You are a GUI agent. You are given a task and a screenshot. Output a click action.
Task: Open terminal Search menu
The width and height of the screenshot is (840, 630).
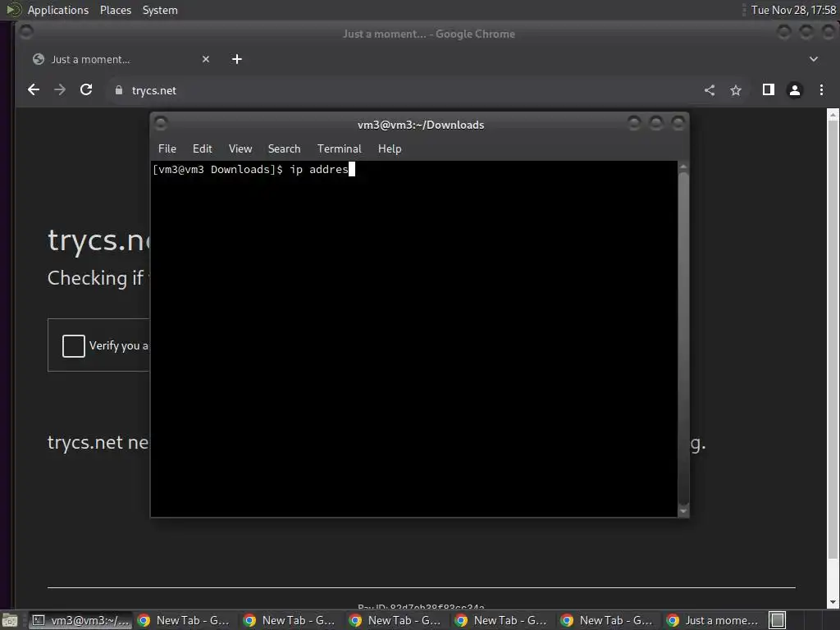(x=284, y=148)
